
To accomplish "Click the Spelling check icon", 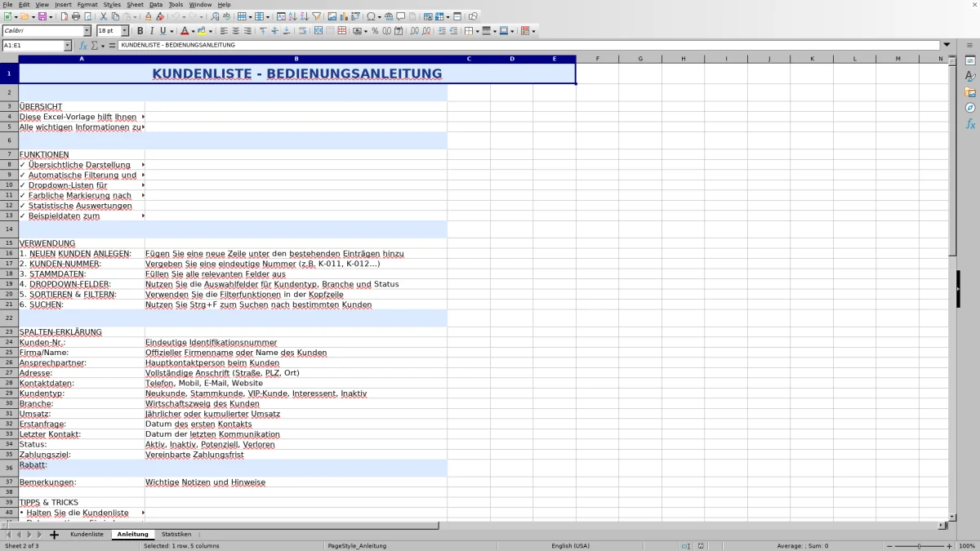I will [226, 16].
